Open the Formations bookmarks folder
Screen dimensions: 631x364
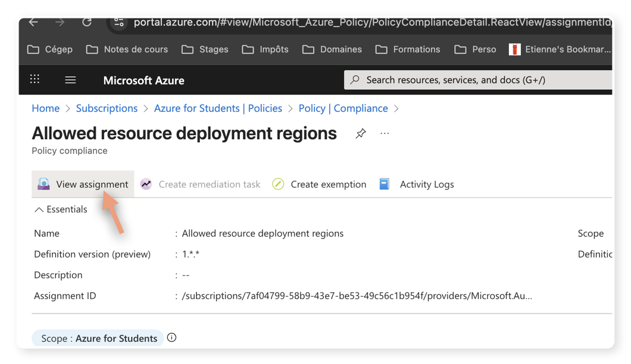click(408, 49)
